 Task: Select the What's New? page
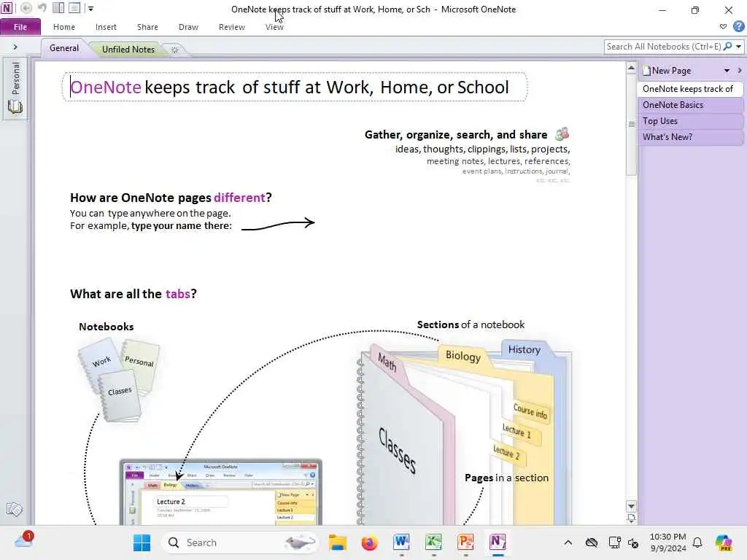pyautogui.click(x=689, y=137)
